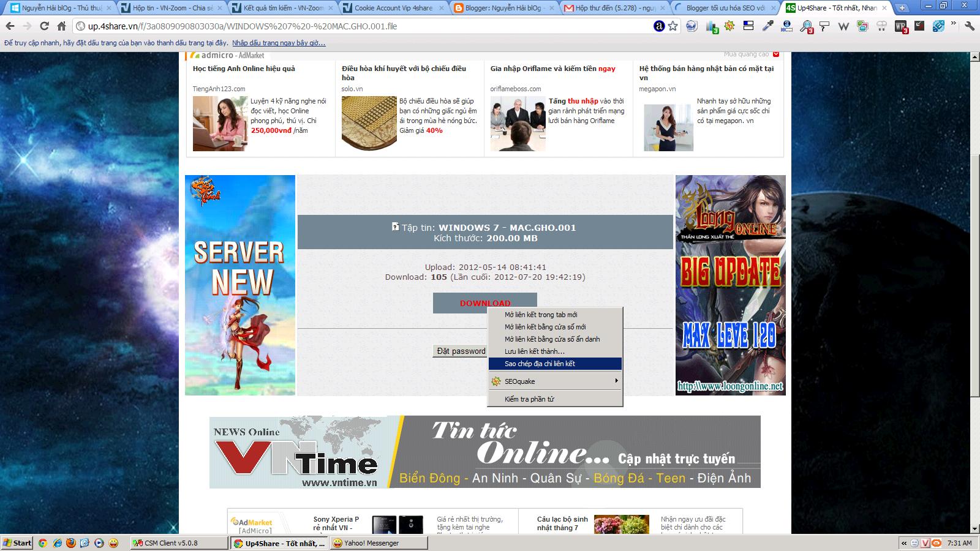Click the red DOWNLOAD button

pyautogui.click(x=484, y=303)
